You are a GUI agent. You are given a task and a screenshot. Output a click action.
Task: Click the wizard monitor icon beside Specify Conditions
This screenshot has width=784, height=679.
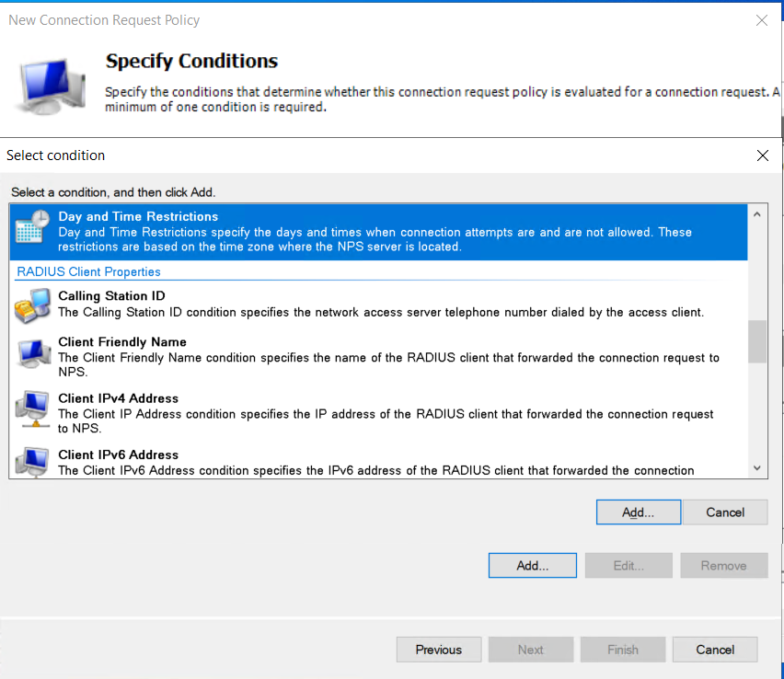tap(50, 86)
